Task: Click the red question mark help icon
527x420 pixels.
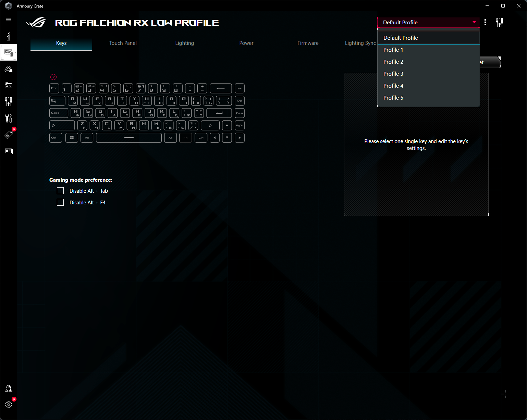Action: [53, 77]
